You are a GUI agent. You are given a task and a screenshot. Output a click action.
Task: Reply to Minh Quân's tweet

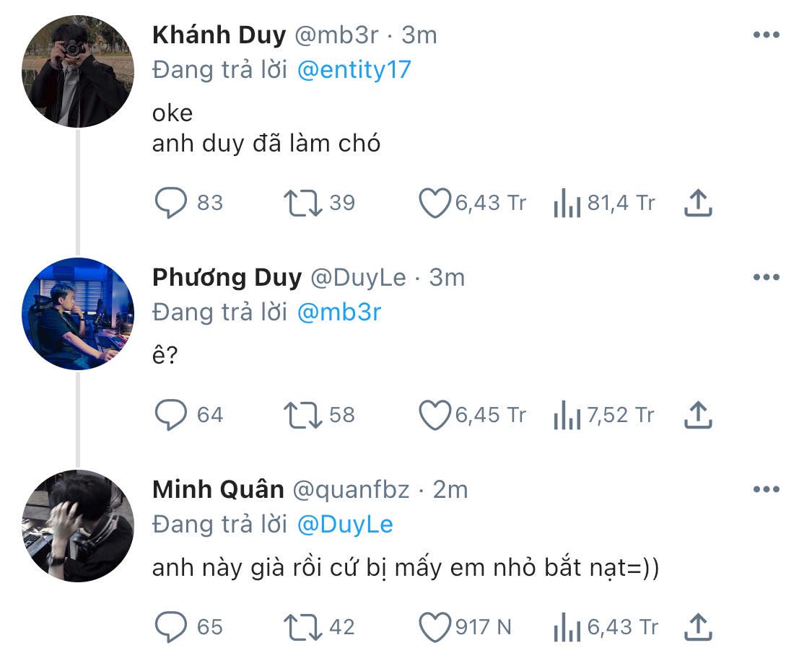[x=171, y=627]
